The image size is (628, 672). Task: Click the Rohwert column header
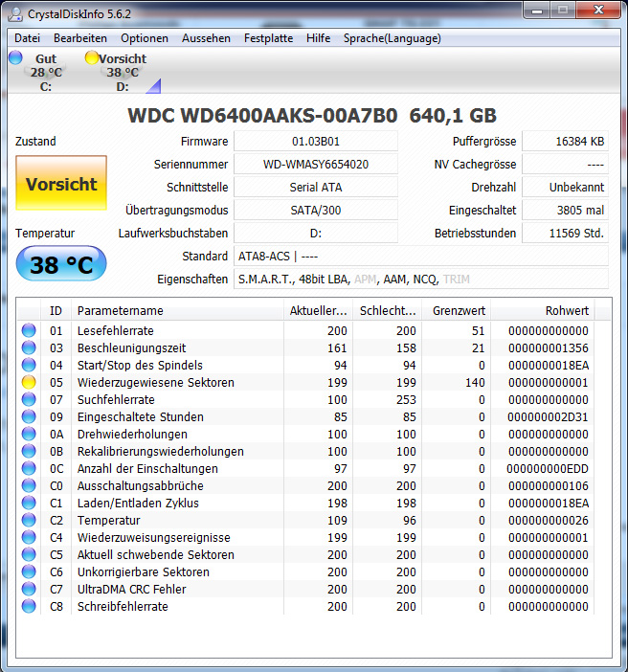(x=543, y=311)
